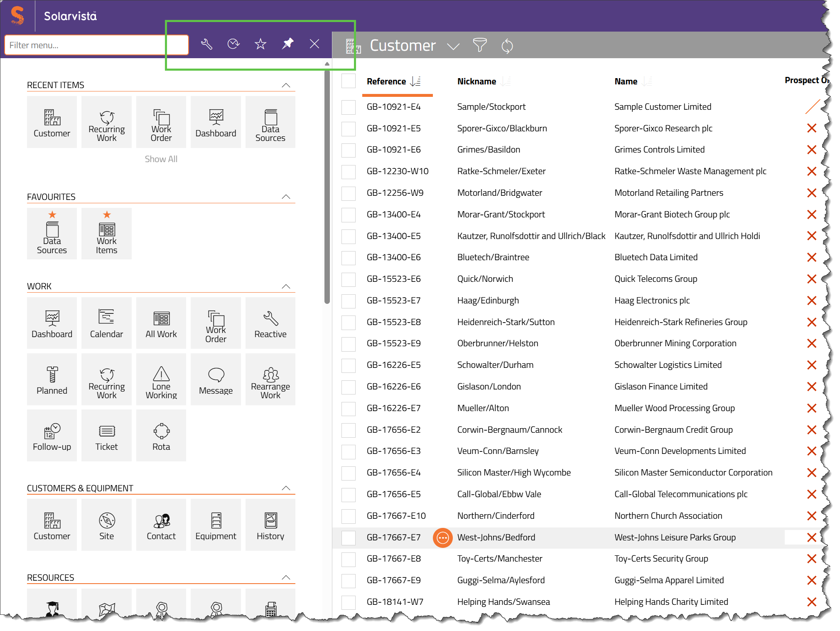Tick checkbox for GB-13400-E6 row
This screenshot has width=840, height=631.
349,258
